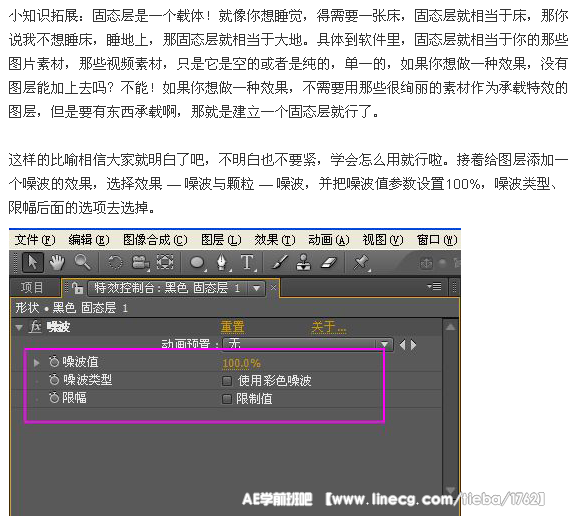Toggle the 限制值 checkbox
This screenshot has height=516, width=578.
[x=227, y=399]
